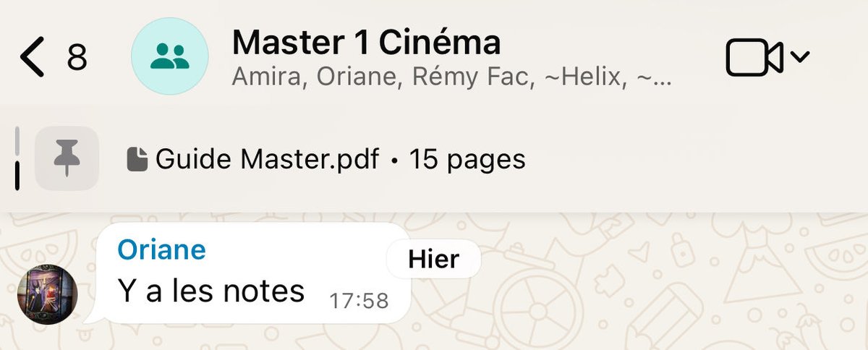Viewport: 868px width, 350px height.
Task: Click the document icon beside Guide Master.pdf
Action: pos(137,159)
